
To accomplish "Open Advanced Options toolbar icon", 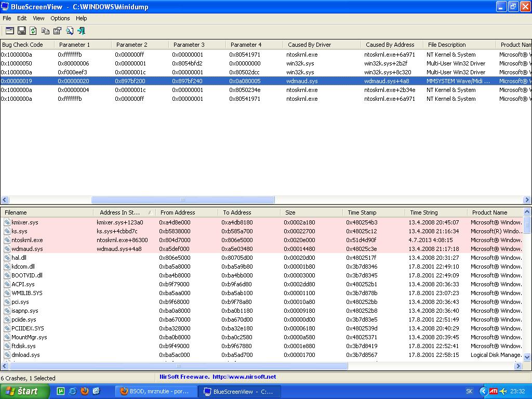I will [x=10, y=31].
